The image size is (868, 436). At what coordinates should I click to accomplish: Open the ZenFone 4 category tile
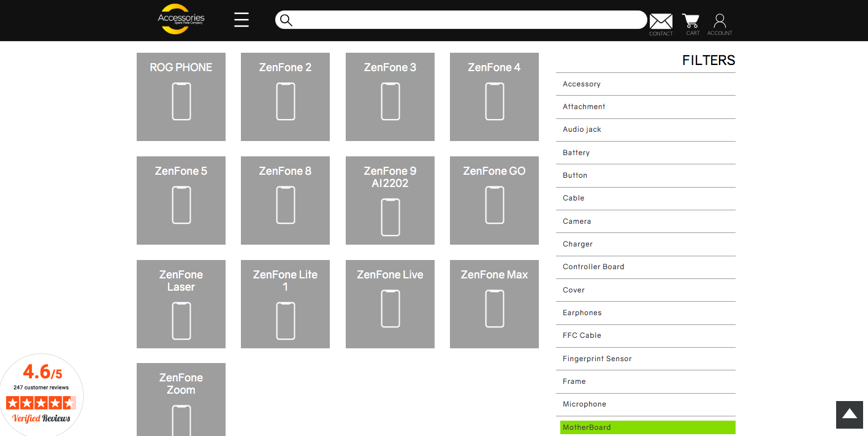[x=494, y=97]
